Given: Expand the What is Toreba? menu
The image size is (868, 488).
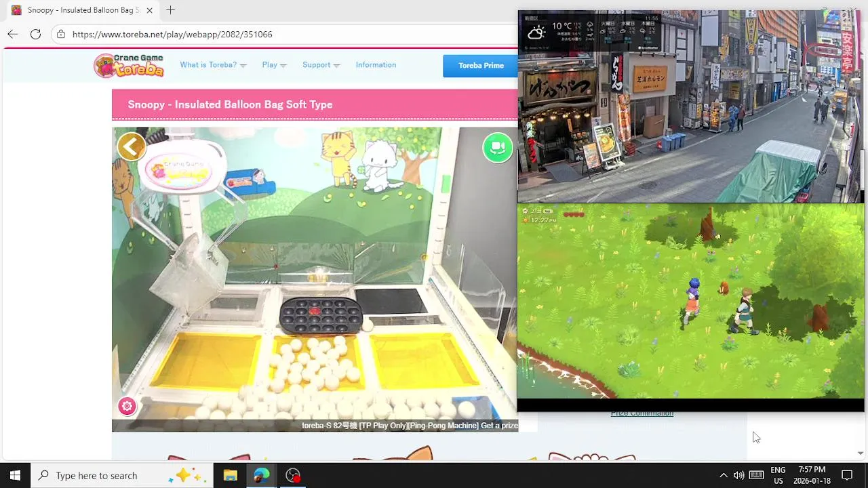Looking at the screenshot, I should coord(213,65).
